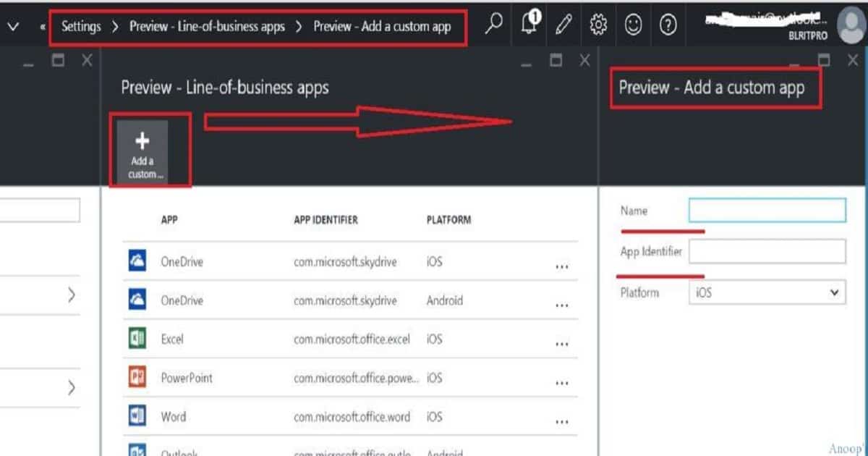Go to Settings in breadcrumb

(x=81, y=27)
